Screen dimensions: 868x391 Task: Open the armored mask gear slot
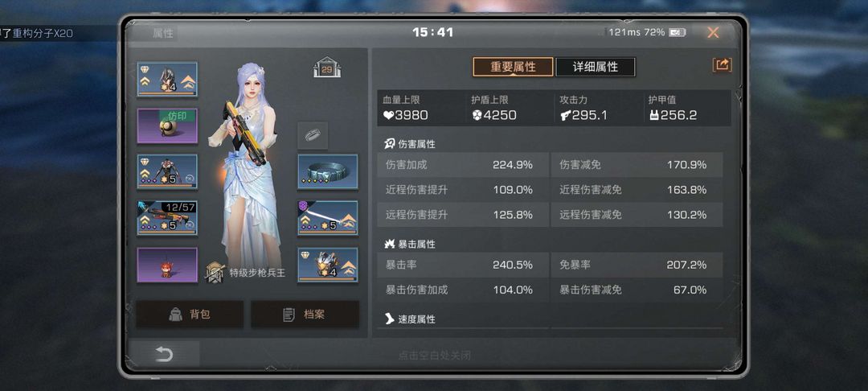click(328, 265)
